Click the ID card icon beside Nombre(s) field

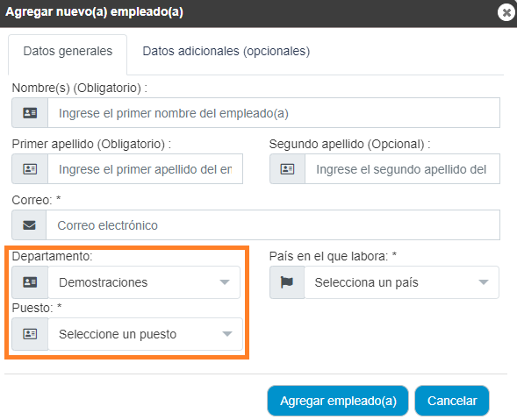pos(30,113)
